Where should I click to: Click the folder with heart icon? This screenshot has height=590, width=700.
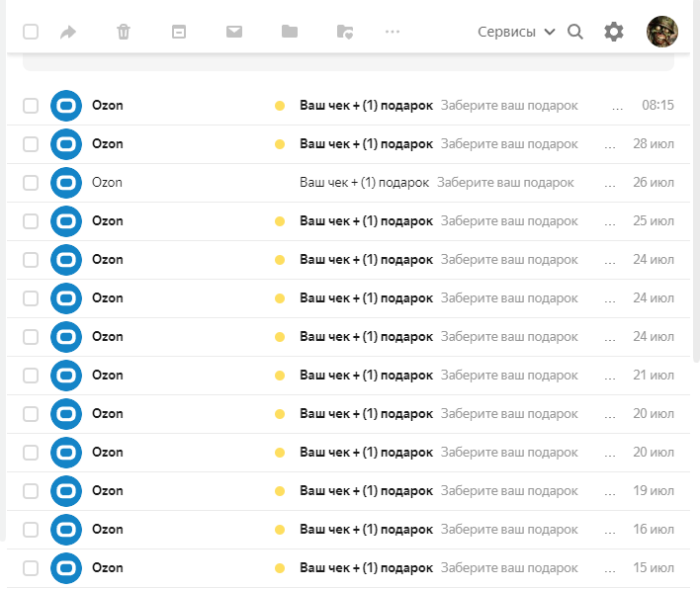point(345,32)
